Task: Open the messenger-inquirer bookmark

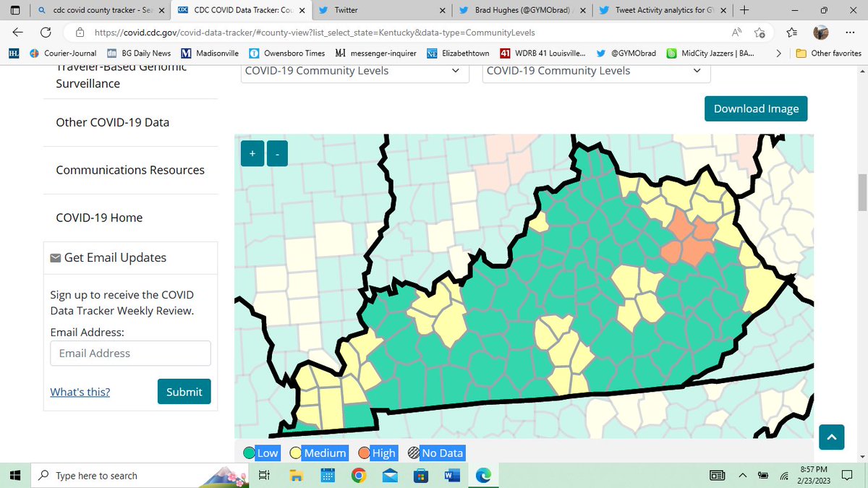Action: (x=376, y=53)
